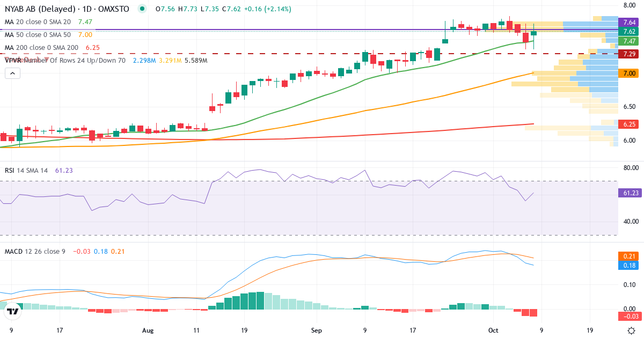Viewport: 644px width, 338px height.
Task: Click the red 6.25 MA 200 price label
Action: click(628, 124)
